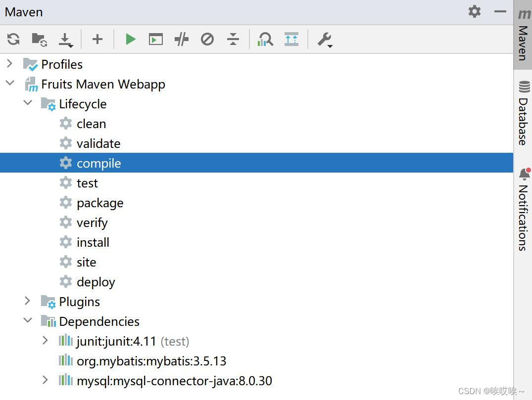Show dependencies popup icon with arrows

click(291, 40)
